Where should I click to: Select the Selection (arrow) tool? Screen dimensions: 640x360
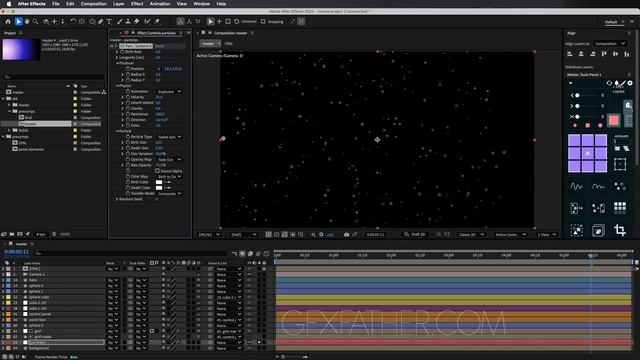[x=18, y=21]
